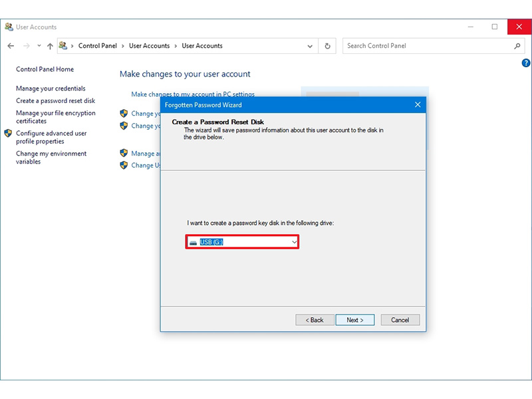Open Configure advanced user profile properties
Screen dimensions: 532x399
coord(51,138)
